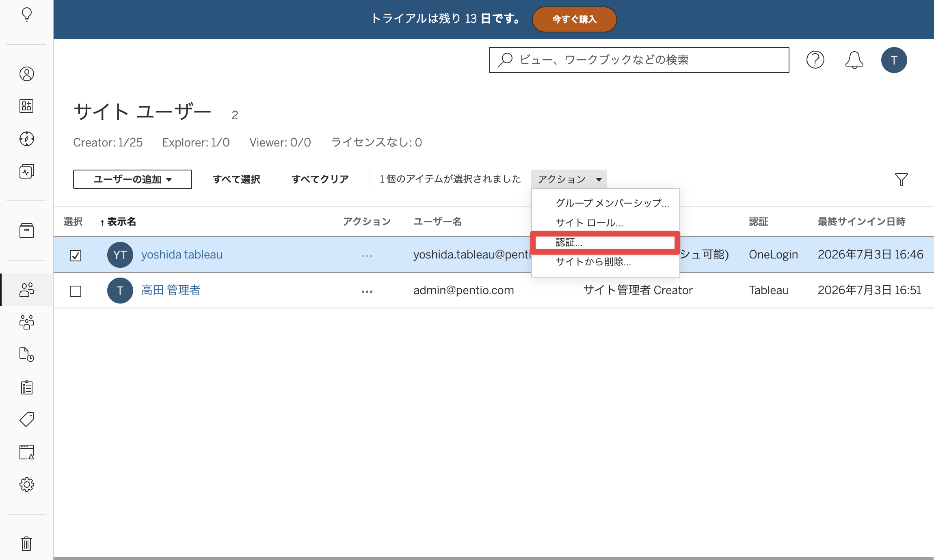The width and height of the screenshot is (934, 560).
Task: Open the compass Explore icon in the sidebar
Action: [x=27, y=139]
